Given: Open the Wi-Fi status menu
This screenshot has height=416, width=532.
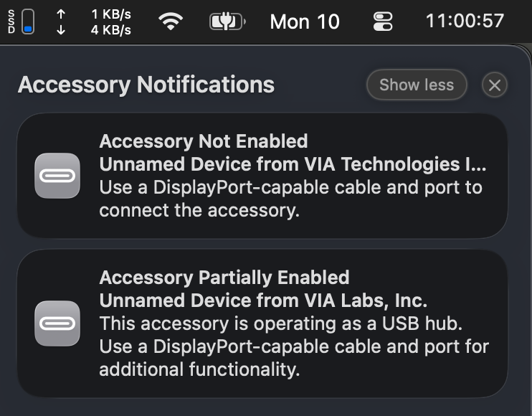Looking at the screenshot, I should (x=171, y=22).
